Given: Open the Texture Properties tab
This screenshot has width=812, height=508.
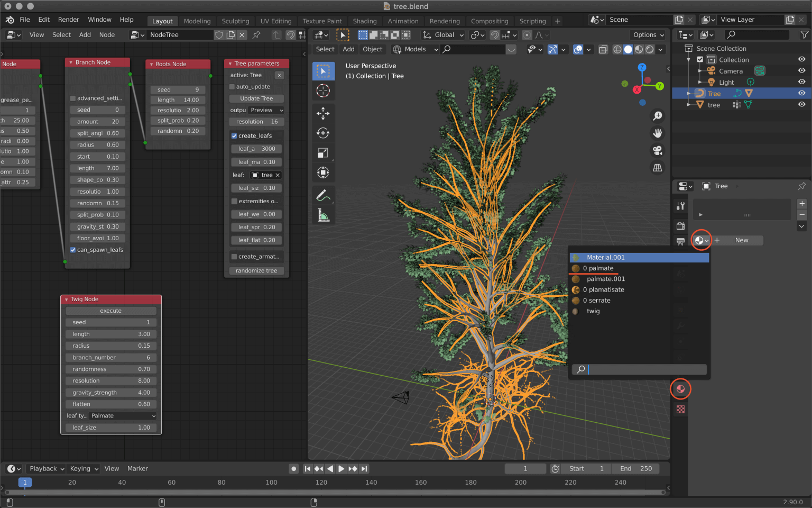Looking at the screenshot, I should 680,409.
